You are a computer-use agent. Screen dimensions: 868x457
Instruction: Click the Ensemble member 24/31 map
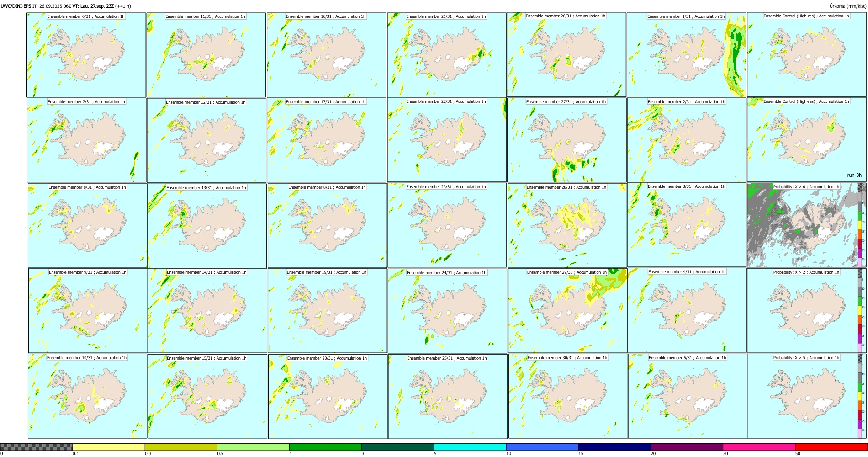[448, 311]
